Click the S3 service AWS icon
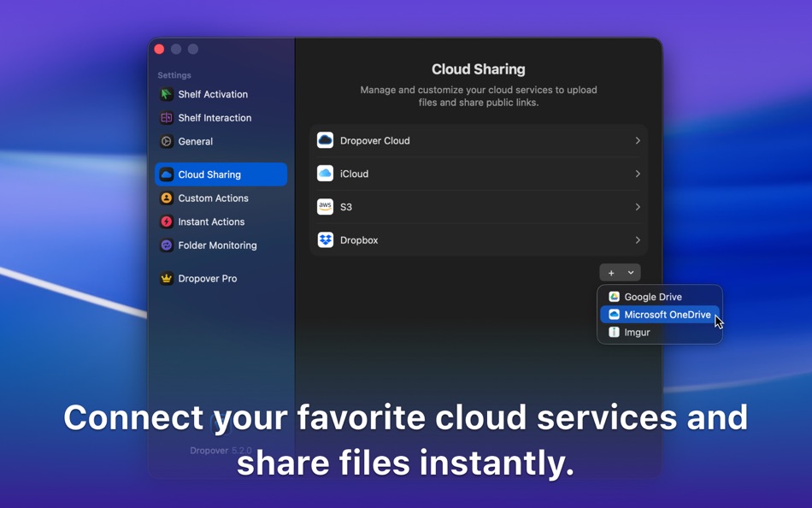The height and width of the screenshot is (508, 812). coord(325,206)
